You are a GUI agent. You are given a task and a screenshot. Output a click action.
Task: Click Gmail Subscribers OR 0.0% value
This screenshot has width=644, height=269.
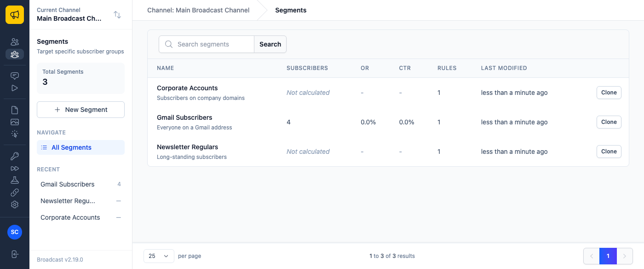coord(368,122)
